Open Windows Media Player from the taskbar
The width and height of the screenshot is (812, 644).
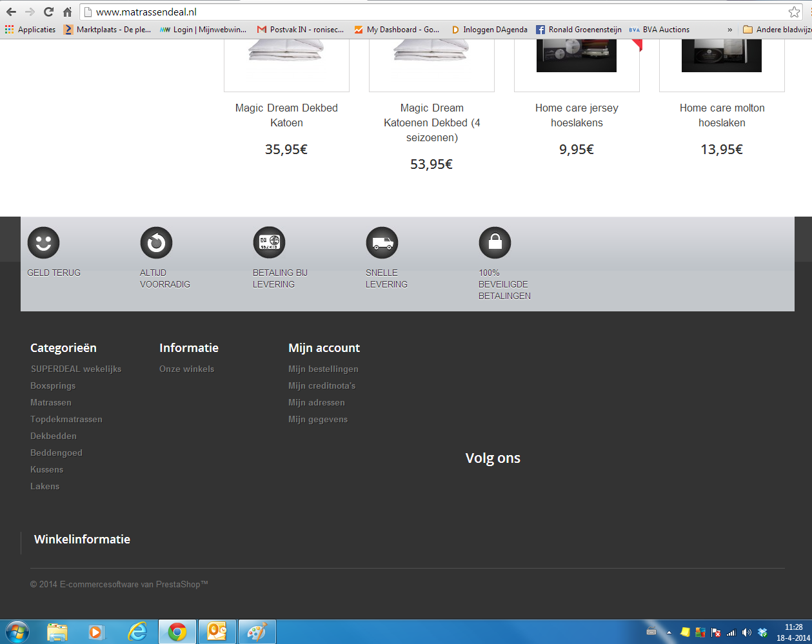pyautogui.click(x=96, y=632)
